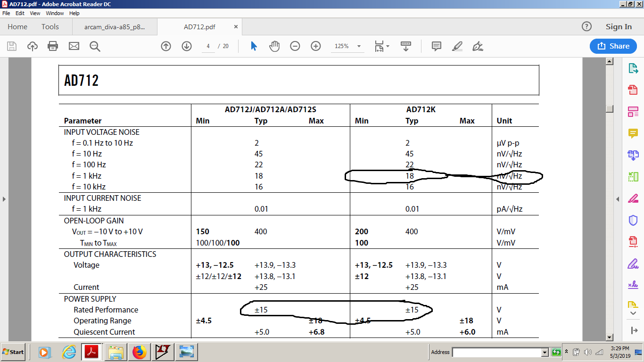Image resolution: width=644 pixels, height=362 pixels.
Task: Launch Firefox from taskbar
Action: coord(140,352)
